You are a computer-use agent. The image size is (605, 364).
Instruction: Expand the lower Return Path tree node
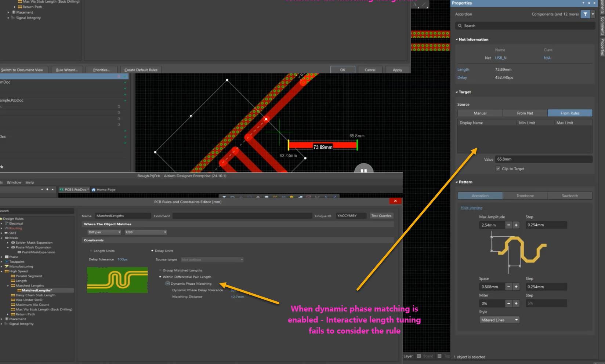click(x=8, y=314)
